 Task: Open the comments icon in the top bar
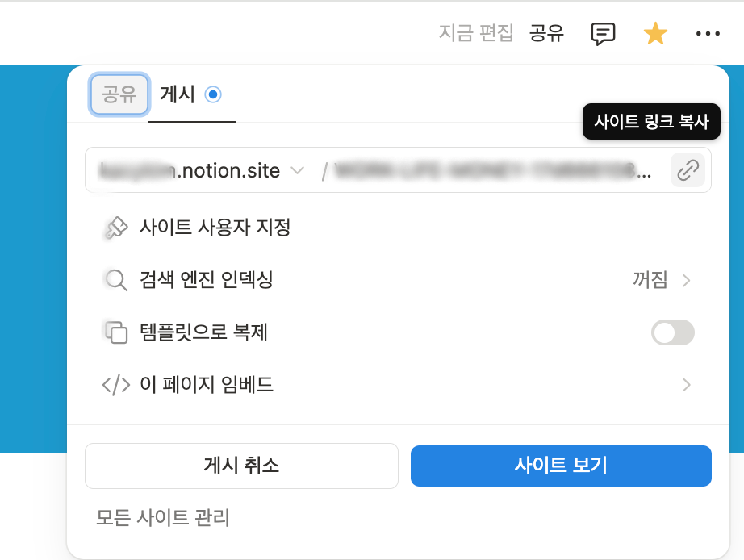click(x=602, y=33)
